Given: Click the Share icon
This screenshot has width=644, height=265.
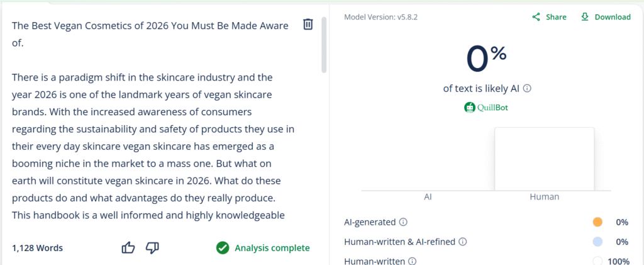Looking at the screenshot, I should (536, 17).
